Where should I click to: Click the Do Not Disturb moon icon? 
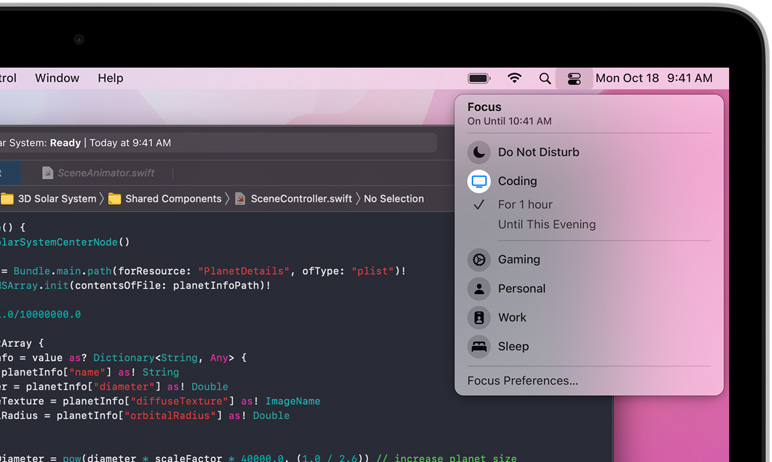click(x=479, y=152)
